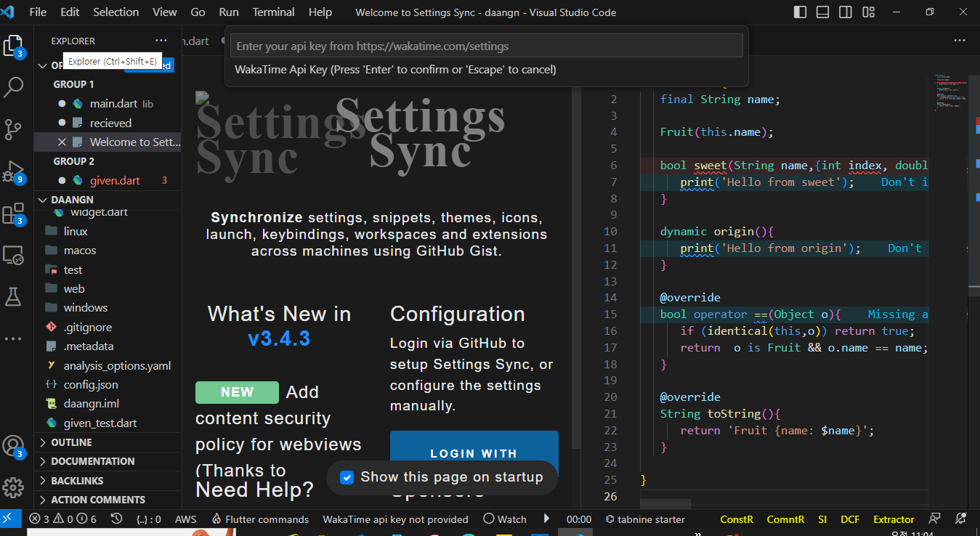This screenshot has width=980, height=536.
Task: Open Explorer panel more actions ellipsis
Action: [161, 41]
